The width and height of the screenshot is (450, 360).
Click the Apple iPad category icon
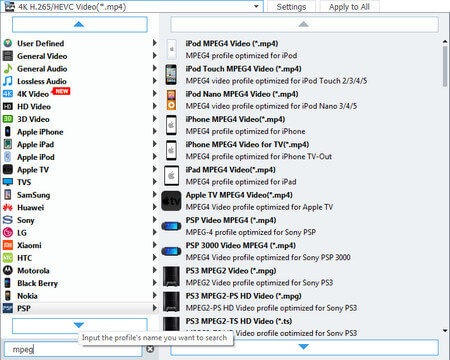point(8,144)
